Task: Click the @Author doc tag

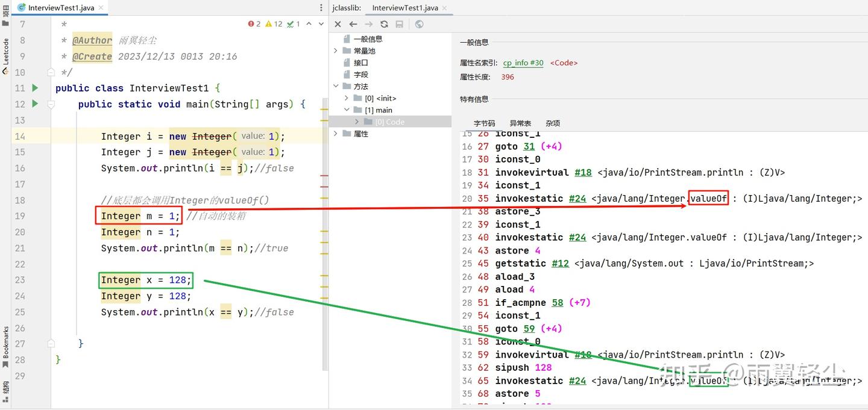Action: 92,40
